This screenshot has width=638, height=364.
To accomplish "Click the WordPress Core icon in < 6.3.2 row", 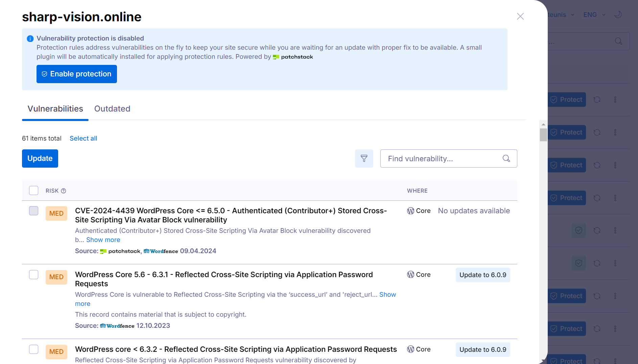I will (410, 349).
